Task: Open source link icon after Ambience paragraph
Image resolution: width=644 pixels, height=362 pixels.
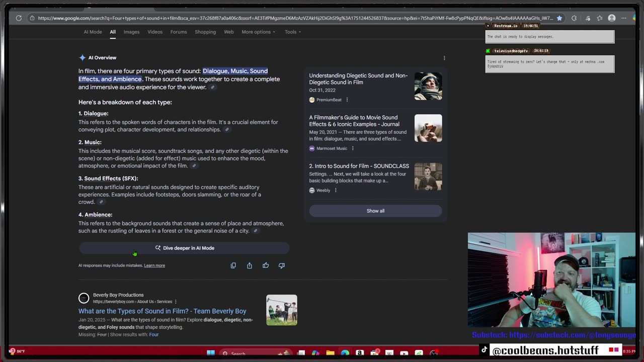Action: [x=256, y=231]
